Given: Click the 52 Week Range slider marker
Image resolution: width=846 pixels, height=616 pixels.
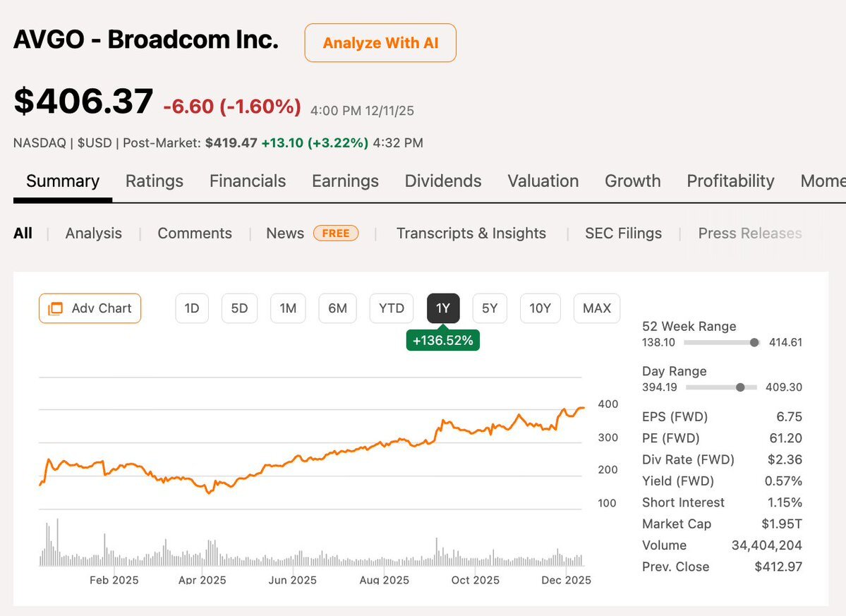Looking at the screenshot, I should [x=754, y=343].
